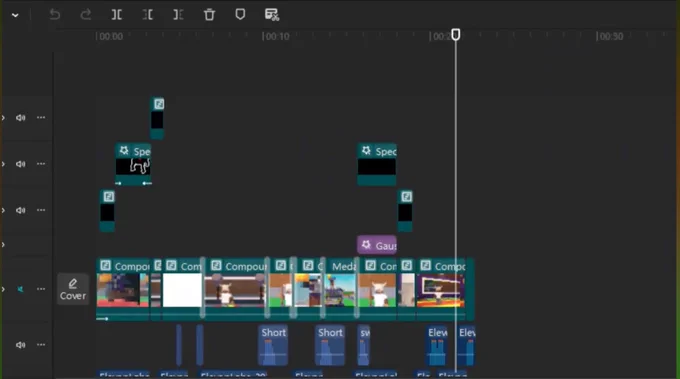Select the purple Gaus filter clip
680x379 pixels.
click(377, 245)
